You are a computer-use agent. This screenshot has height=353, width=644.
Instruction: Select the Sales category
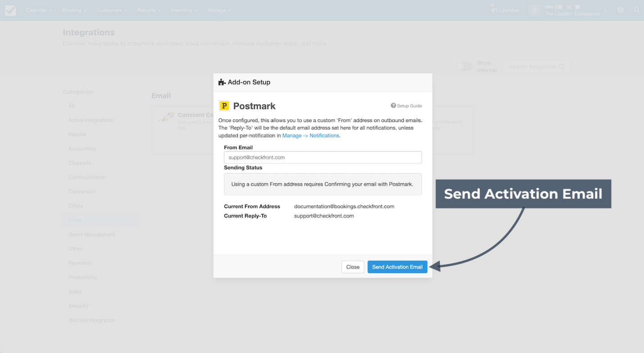(x=75, y=292)
